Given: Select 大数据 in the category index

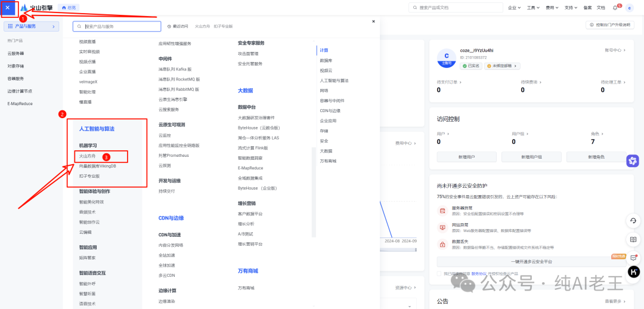Looking at the screenshot, I should point(326,151).
